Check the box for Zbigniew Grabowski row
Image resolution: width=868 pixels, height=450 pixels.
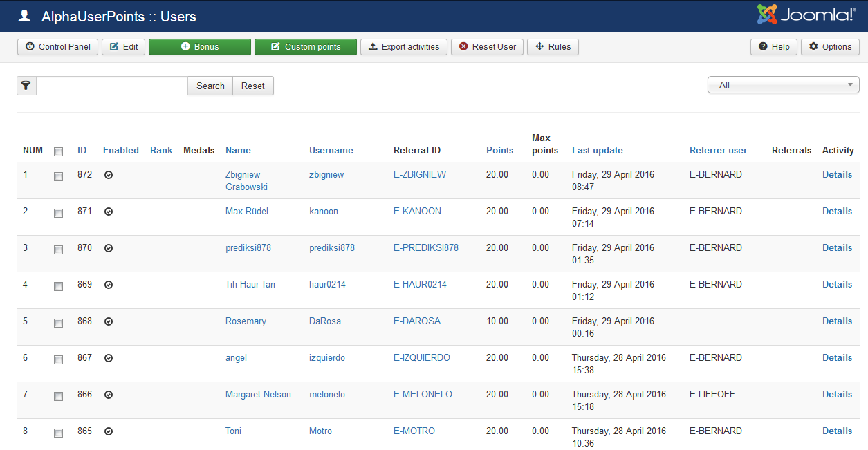coord(59,177)
